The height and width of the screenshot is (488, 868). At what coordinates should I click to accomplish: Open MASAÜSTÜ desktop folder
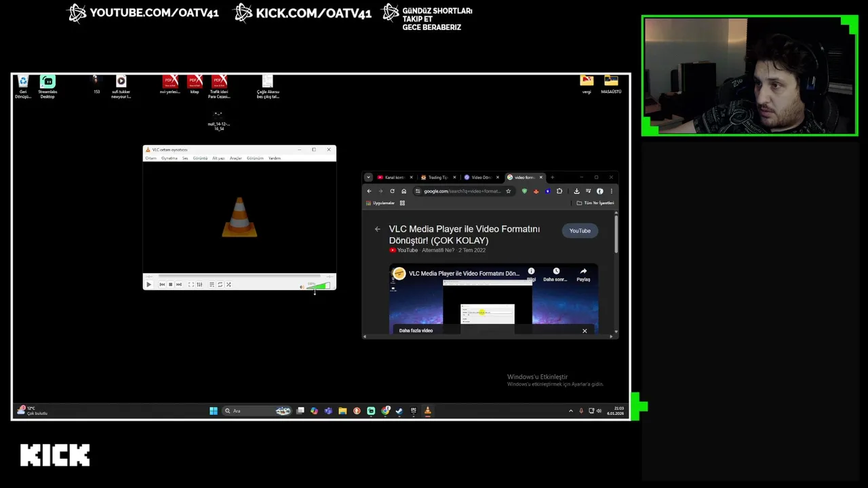click(611, 85)
